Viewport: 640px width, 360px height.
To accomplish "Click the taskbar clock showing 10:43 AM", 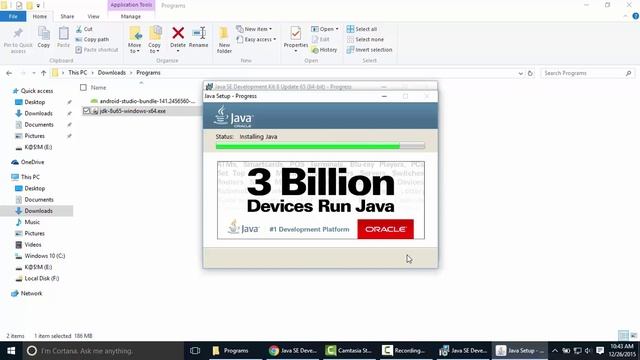I will tap(622, 351).
